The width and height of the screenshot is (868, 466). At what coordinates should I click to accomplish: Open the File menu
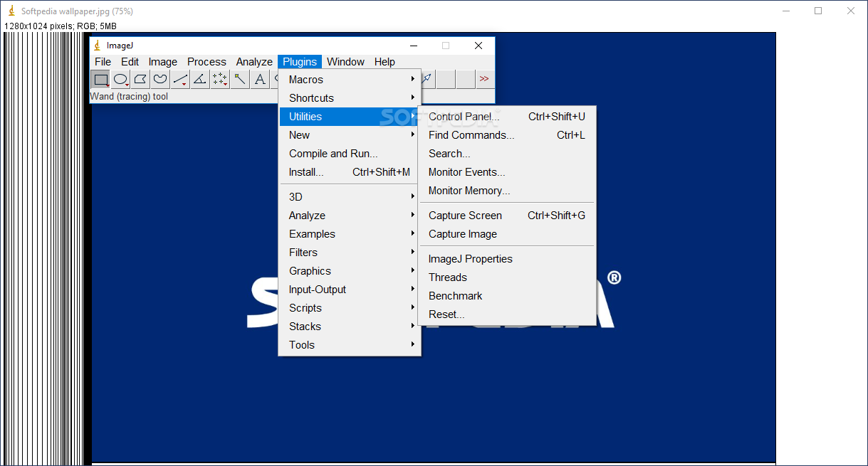pyautogui.click(x=103, y=62)
